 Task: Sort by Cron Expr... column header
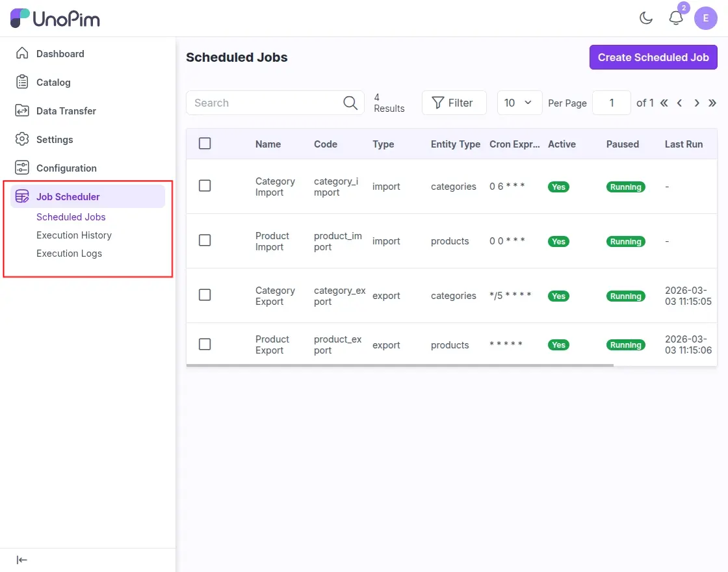click(x=514, y=144)
